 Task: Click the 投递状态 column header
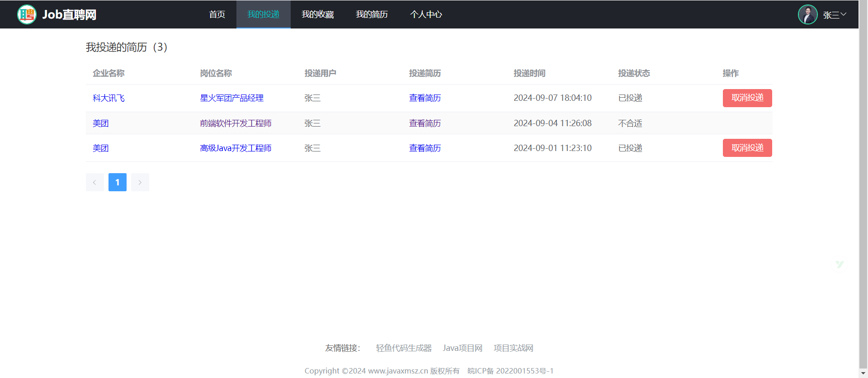click(x=634, y=73)
